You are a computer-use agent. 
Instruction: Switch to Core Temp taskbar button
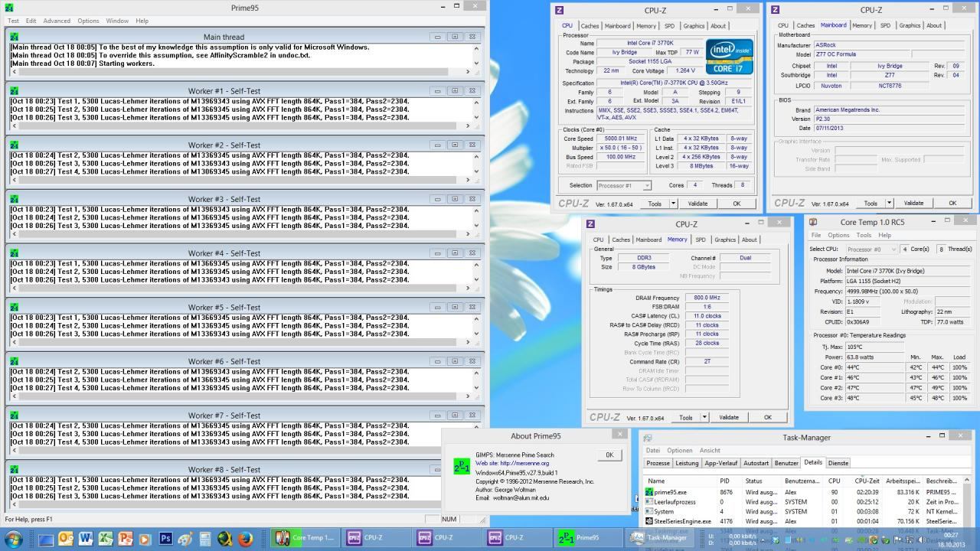click(x=305, y=538)
